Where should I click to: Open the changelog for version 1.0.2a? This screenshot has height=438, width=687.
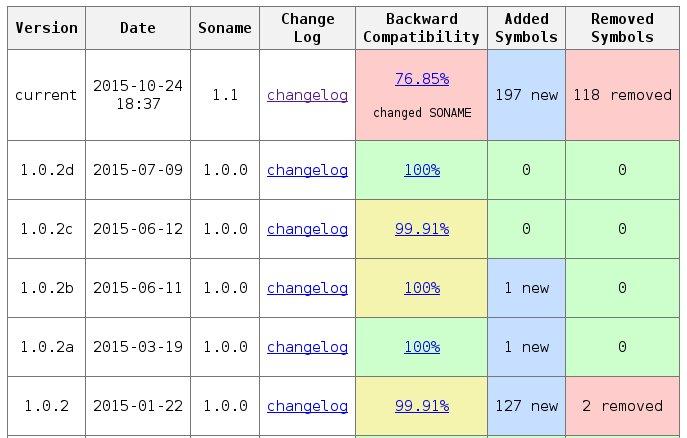pyautogui.click(x=307, y=347)
